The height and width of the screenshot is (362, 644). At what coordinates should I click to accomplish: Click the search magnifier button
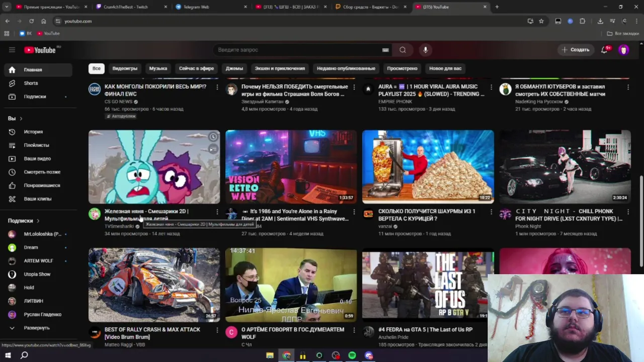(403, 50)
